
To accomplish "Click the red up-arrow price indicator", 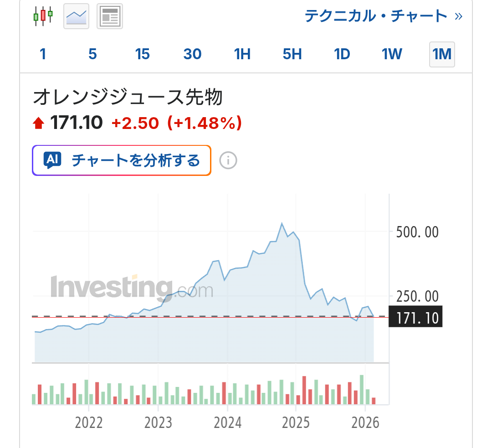I will [x=39, y=123].
